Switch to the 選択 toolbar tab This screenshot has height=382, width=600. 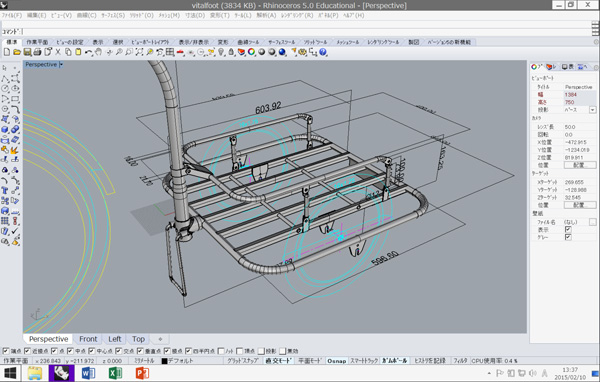pyautogui.click(x=118, y=42)
